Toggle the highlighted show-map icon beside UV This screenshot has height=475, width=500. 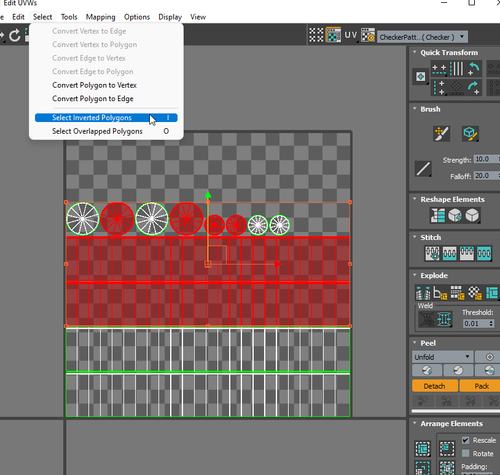pos(333,35)
